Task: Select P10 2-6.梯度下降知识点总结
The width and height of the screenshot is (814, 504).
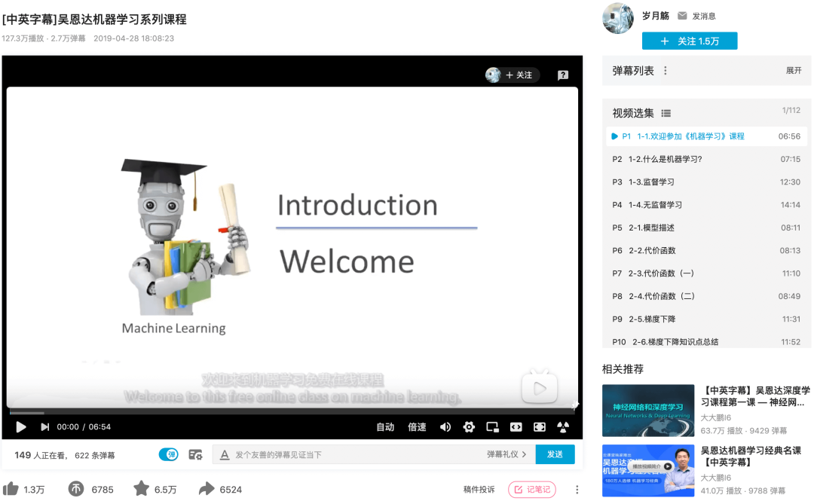Action: point(706,341)
